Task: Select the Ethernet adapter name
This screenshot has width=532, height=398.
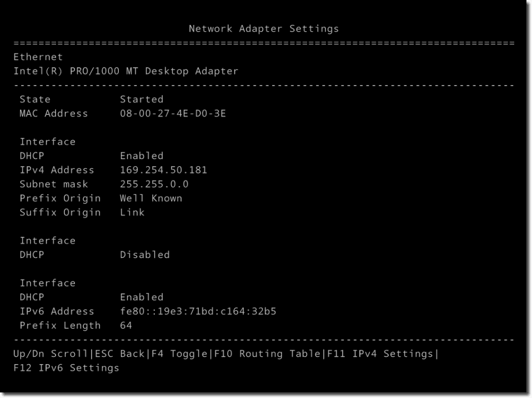Action: point(38,57)
